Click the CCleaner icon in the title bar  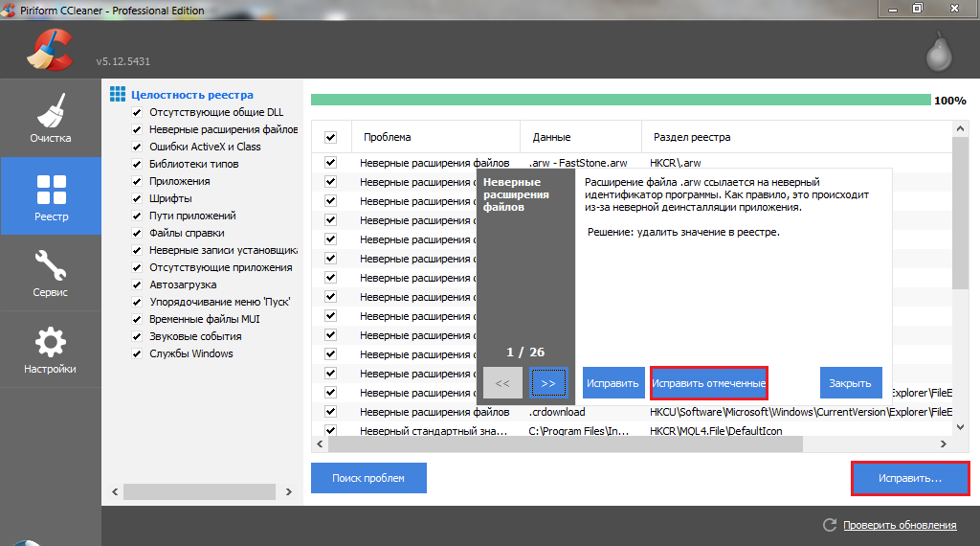pos(8,10)
